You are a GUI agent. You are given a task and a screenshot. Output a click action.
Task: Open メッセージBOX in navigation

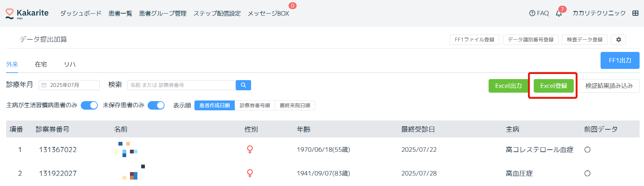click(x=268, y=14)
